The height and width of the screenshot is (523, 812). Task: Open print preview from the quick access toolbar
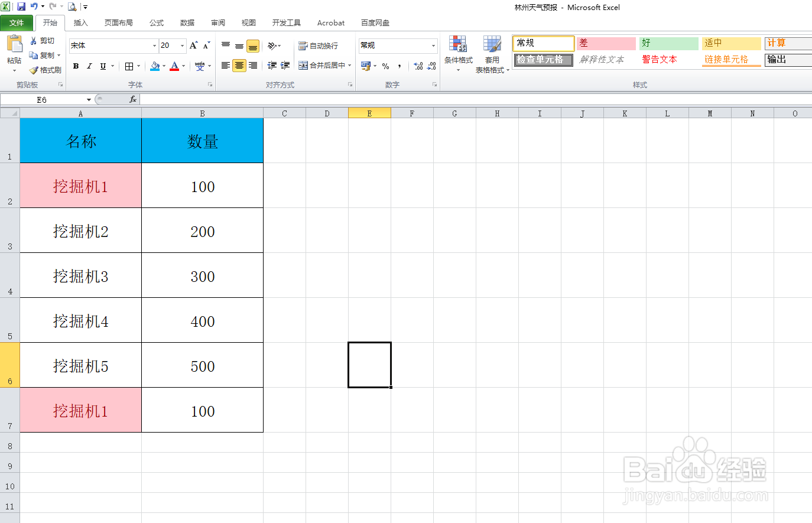coord(72,7)
